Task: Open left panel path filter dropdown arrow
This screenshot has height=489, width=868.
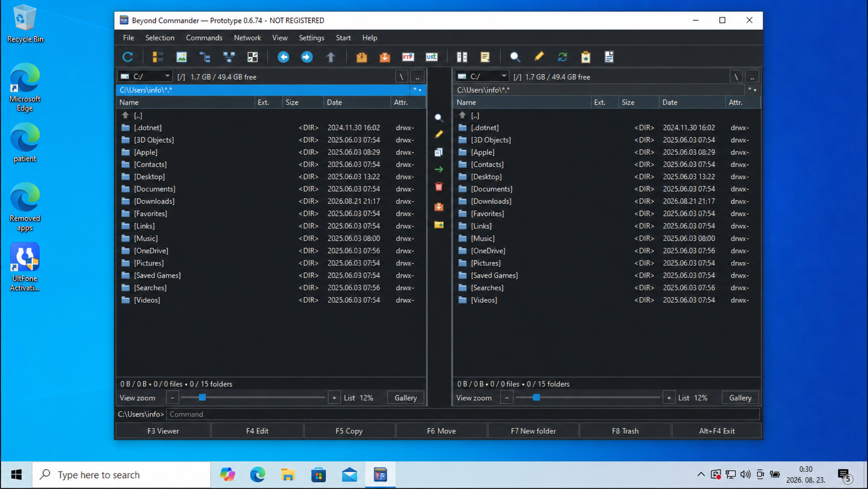Action: click(417, 90)
